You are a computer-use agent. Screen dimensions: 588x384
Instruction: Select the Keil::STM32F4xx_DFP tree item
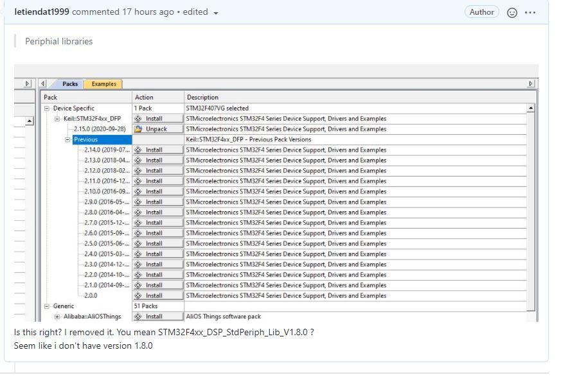point(93,119)
